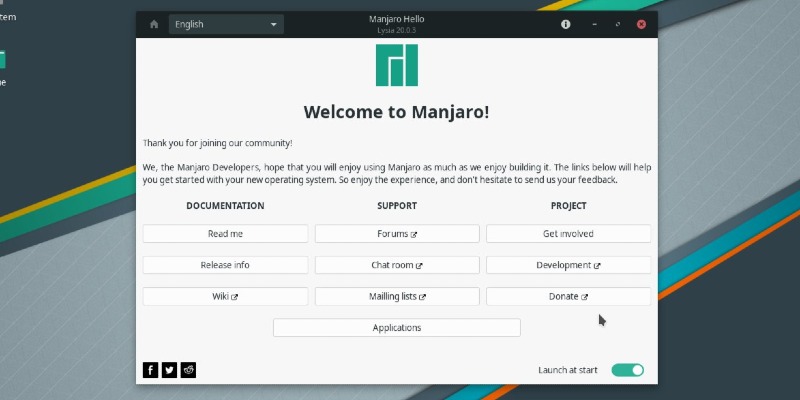
Task: Open the Get involved page
Action: pos(568,234)
